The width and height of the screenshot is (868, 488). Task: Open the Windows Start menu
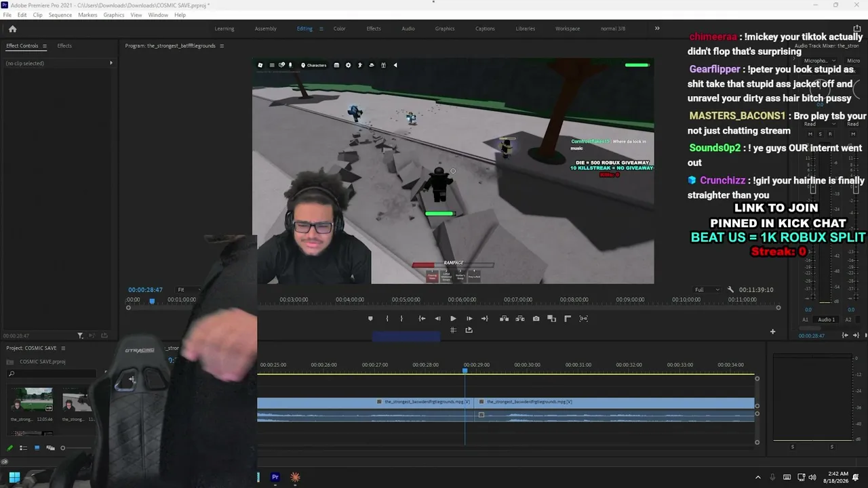tap(14, 477)
